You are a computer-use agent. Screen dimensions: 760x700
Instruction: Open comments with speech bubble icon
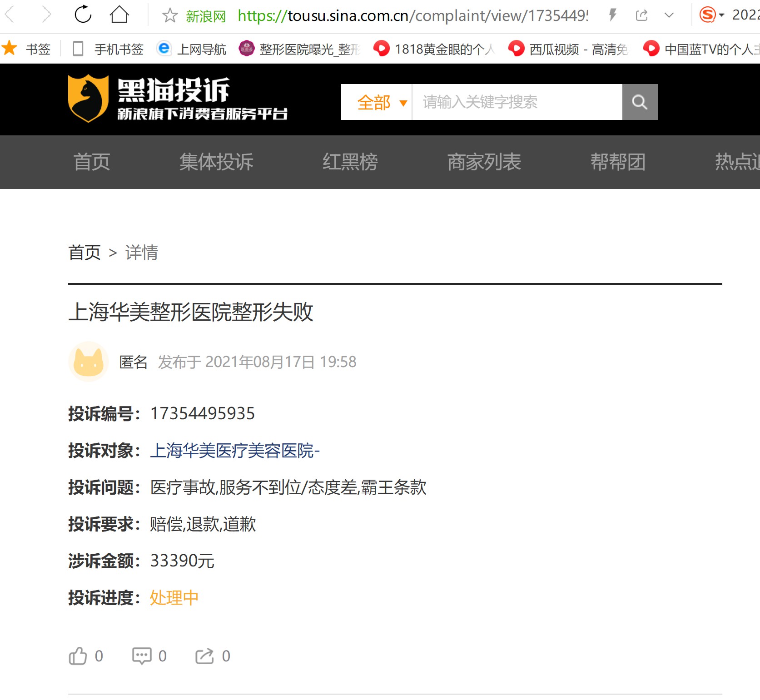pos(142,656)
